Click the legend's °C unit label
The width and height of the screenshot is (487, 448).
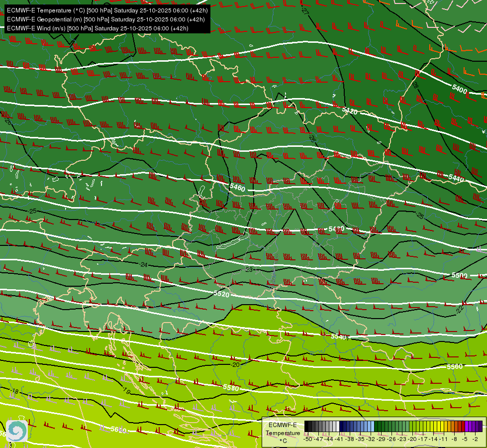(283, 441)
